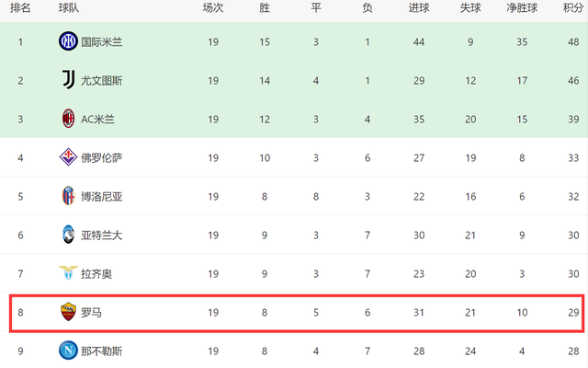The width and height of the screenshot is (588, 368).
Task: Click the Atalanta club logo
Action: [x=68, y=235]
